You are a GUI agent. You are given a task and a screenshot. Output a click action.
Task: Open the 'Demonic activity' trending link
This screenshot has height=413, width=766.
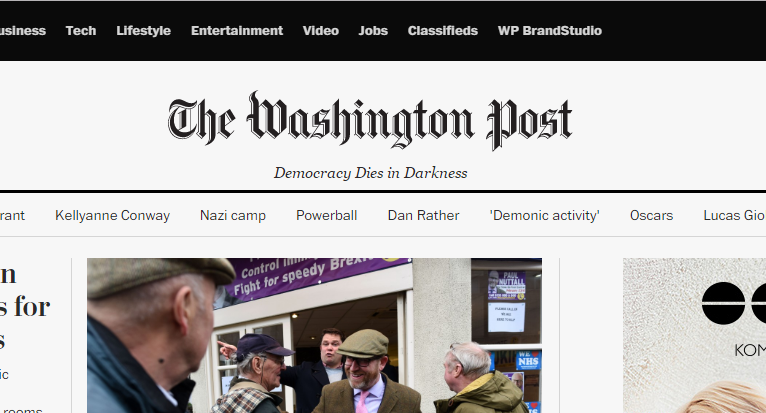544,216
